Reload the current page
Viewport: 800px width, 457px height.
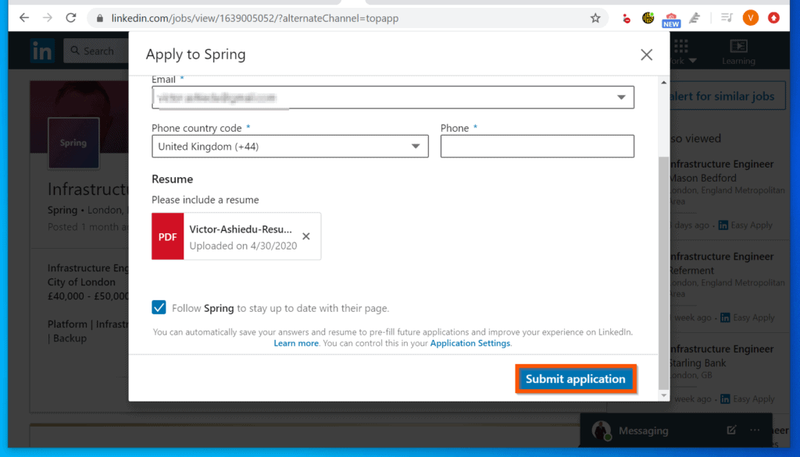point(71,18)
